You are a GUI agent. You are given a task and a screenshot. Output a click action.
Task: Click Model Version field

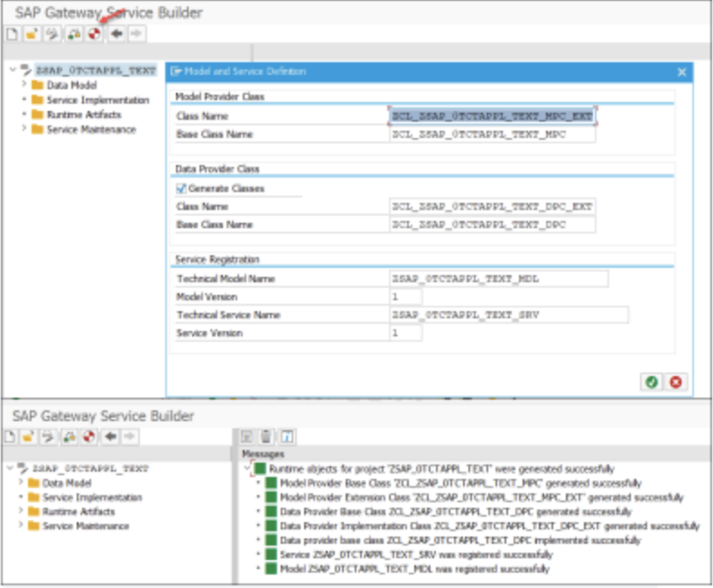click(x=405, y=297)
